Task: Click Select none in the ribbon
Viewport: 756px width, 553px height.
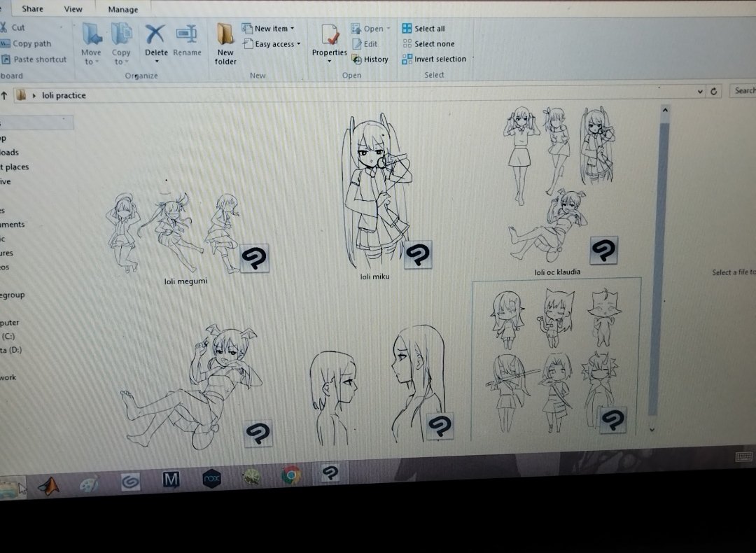Action: click(428, 44)
